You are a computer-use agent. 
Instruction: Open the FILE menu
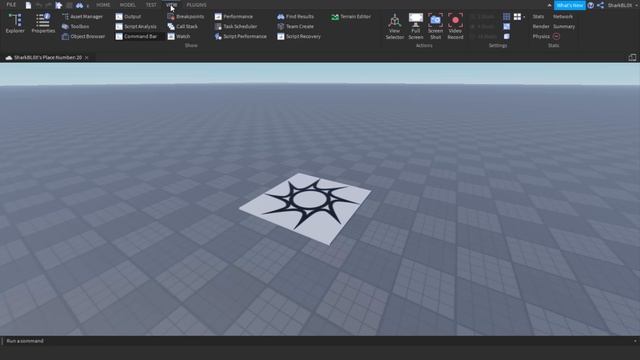point(11,5)
